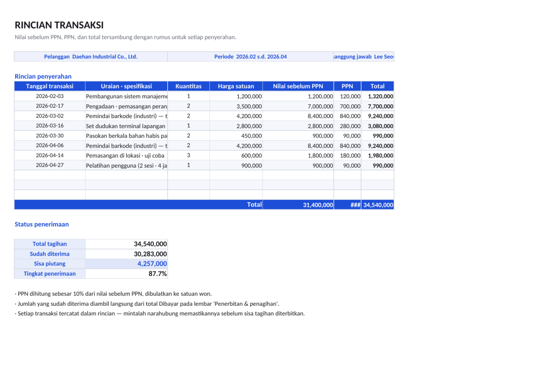The height and width of the screenshot is (392, 554).
Task: Select unit price 450,000
Action: point(236,135)
